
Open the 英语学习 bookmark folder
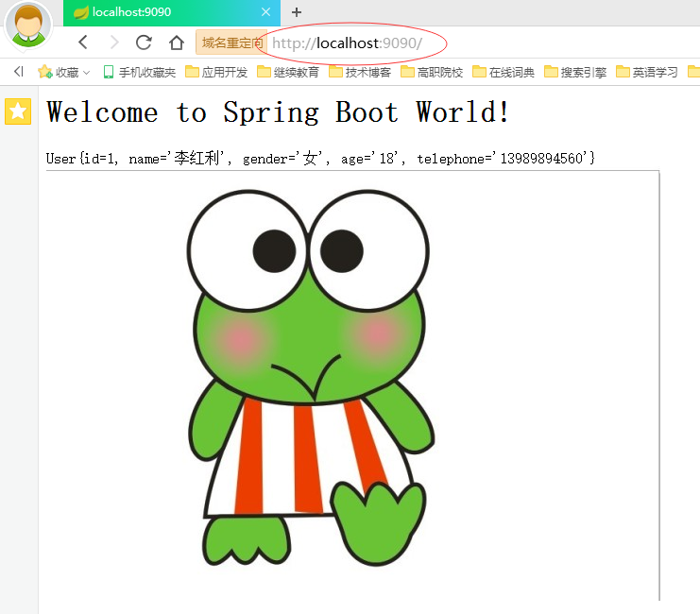pyautogui.click(x=647, y=72)
